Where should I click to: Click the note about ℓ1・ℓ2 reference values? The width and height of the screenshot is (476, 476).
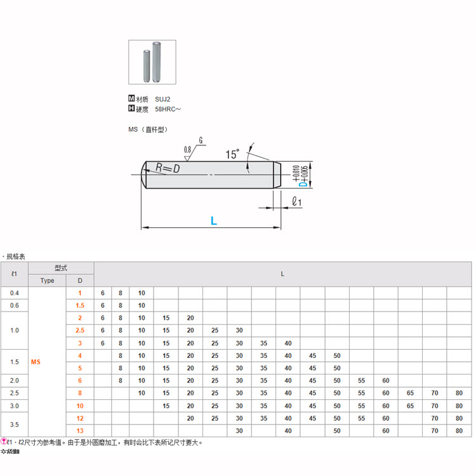pyautogui.click(x=105, y=442)
